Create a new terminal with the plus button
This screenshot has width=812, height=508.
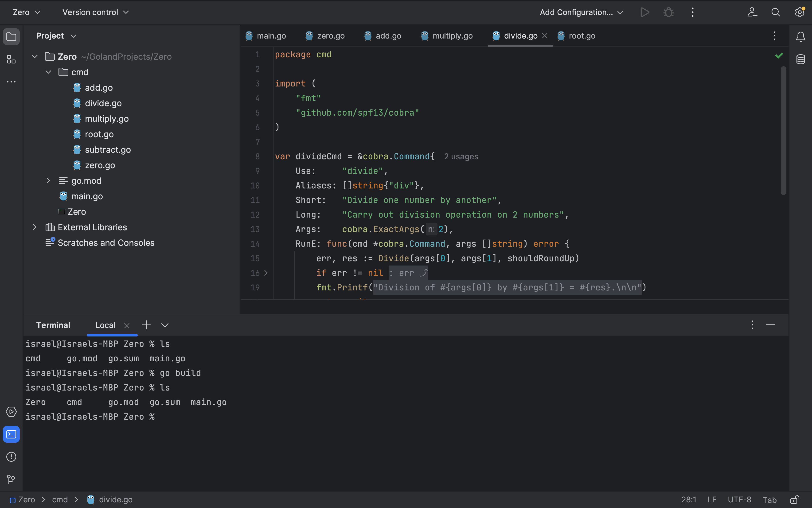146,325
